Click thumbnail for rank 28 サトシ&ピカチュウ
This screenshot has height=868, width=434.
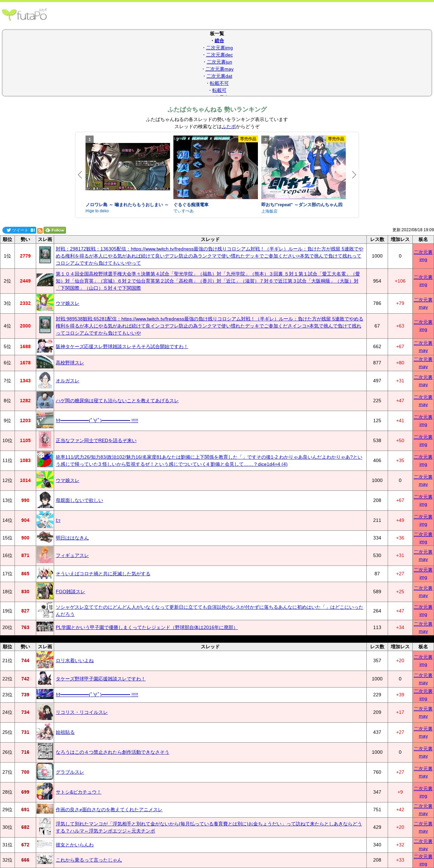click(45, 792)
